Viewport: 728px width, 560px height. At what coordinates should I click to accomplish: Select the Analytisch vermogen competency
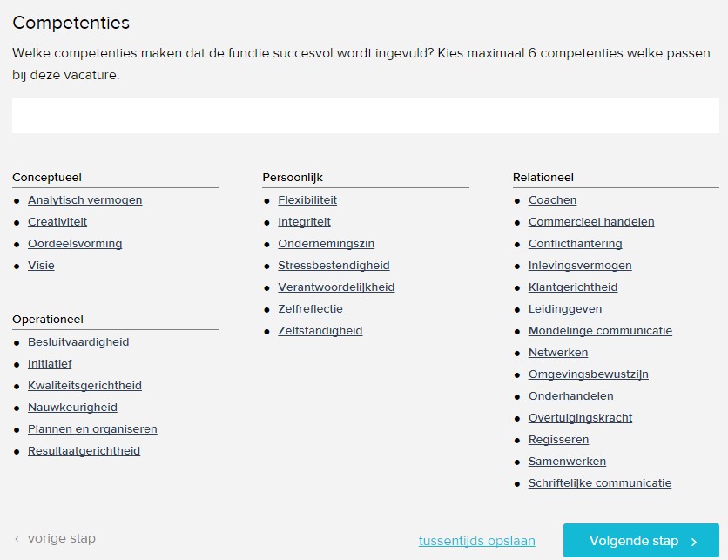84,200
